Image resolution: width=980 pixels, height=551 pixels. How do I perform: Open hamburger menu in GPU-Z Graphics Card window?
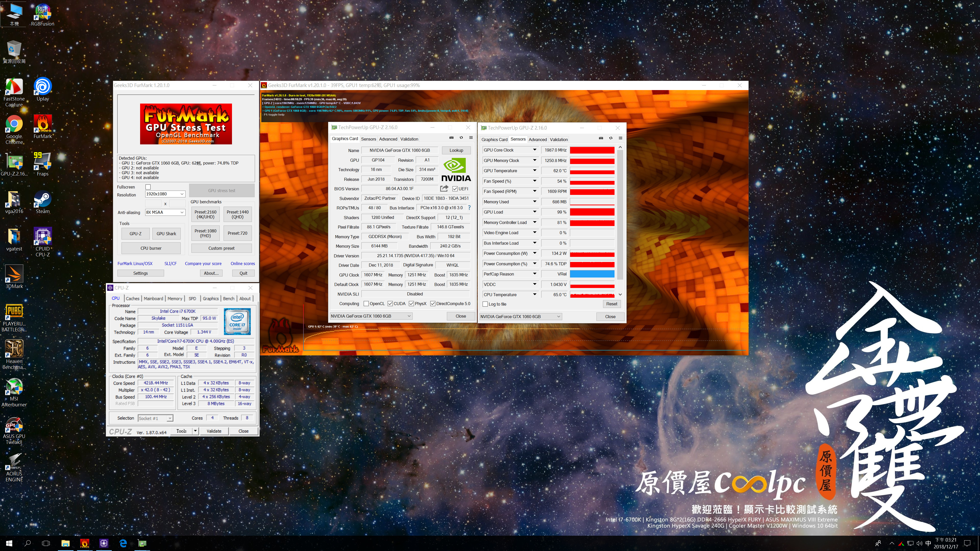[x=471, y=138]
